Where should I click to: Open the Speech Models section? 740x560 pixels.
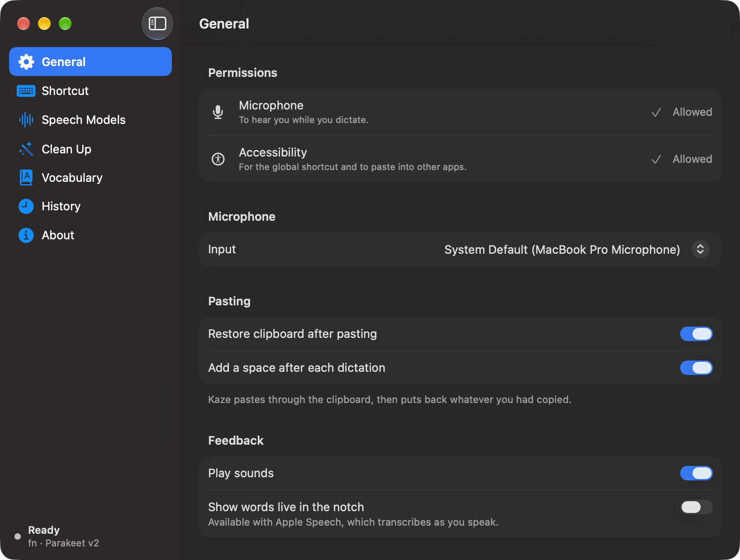90,120
